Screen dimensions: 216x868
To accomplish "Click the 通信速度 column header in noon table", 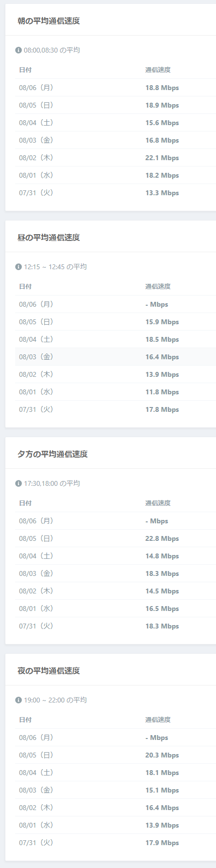I will click(158, 287).
